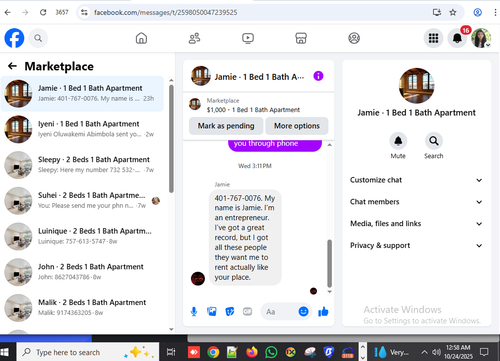Open the site information icon in address bar
Image resolution: width=500 pixels, height=361 pixels.
[x=84, y=12]
